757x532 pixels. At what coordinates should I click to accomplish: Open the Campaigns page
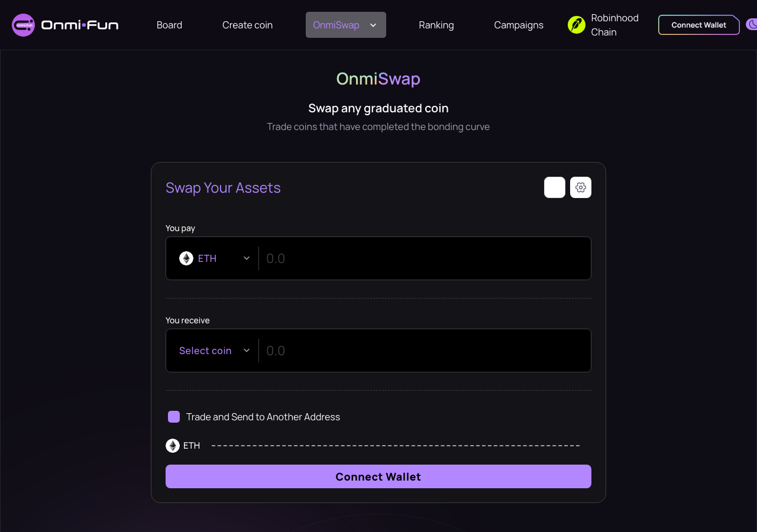pyautogui.click(x=519, y=25)
